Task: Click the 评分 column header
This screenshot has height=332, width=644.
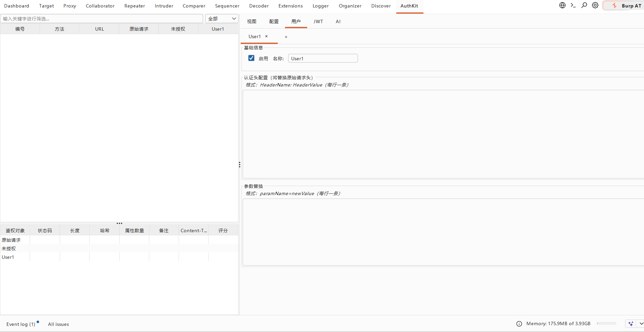Action: pos(223,231)
